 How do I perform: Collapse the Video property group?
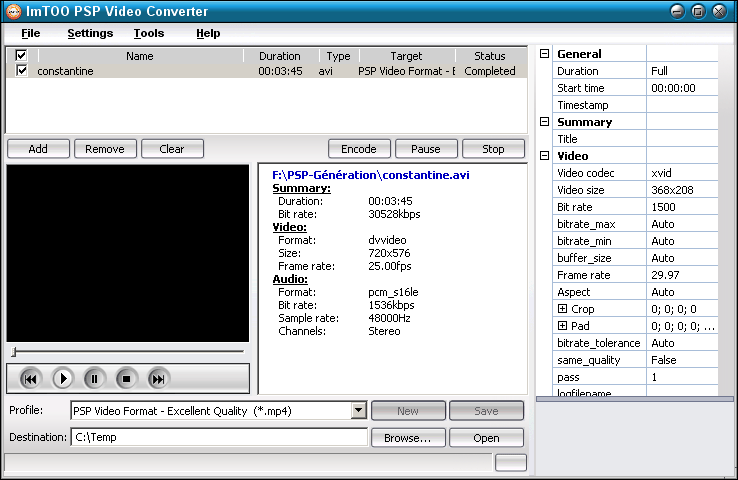[x=545, y=155]
